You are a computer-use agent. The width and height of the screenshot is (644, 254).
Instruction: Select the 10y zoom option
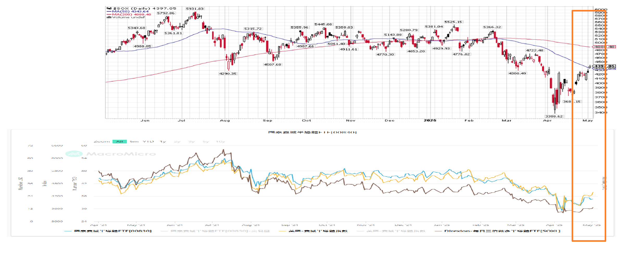click(220, 142)
